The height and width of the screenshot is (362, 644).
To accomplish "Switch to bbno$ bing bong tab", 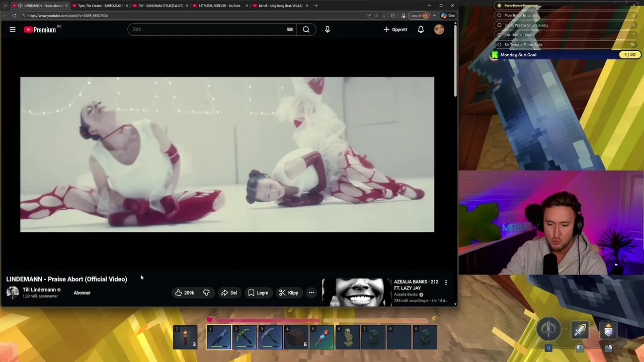I will tap(280, 6).
